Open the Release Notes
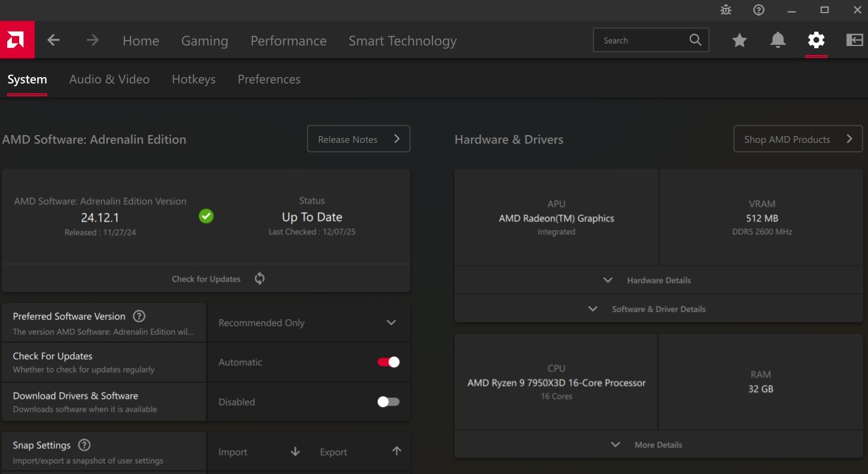This screenshot has height=474, width=868. coord(358,139)
